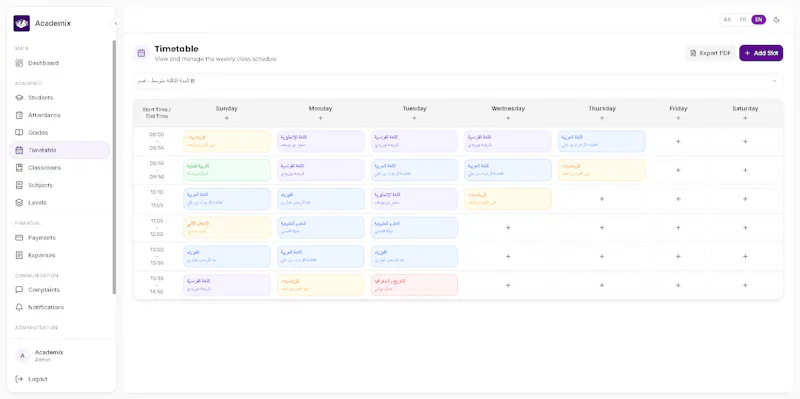Add a slot under the Thursday header
800x399 pixels.
(602, 118)
